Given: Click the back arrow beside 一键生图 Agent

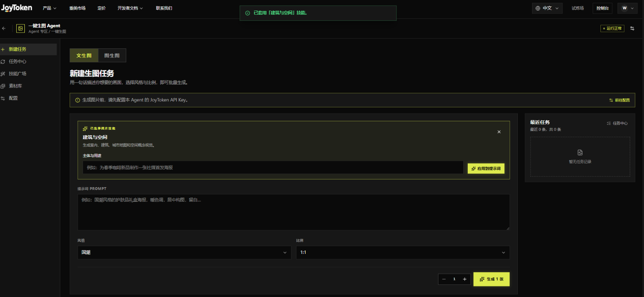Looking at the screenshot, I should (4, 28).
